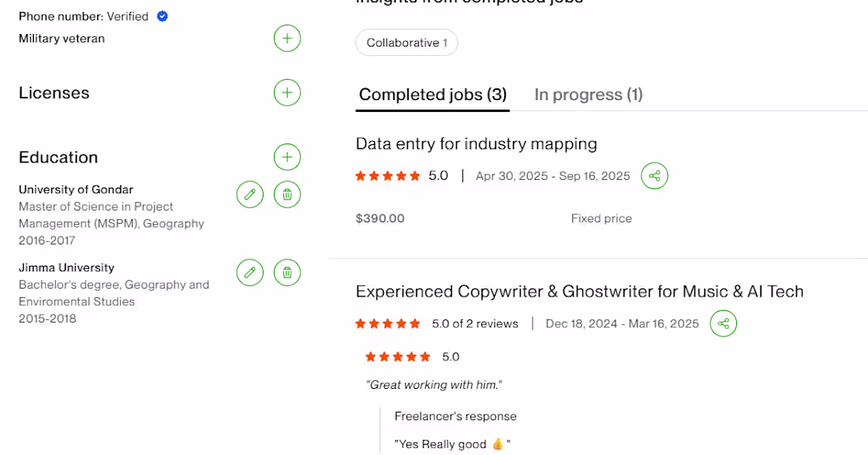
Task: Select the Collaborative 1 insight chip
Action: (x=406, y=43)
